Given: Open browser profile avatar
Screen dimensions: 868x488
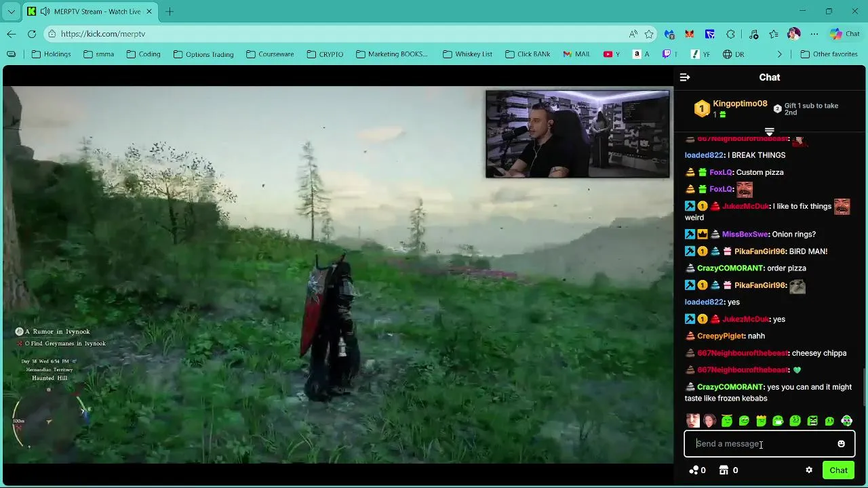Looking at the screenshot, I should click(794, 34).
